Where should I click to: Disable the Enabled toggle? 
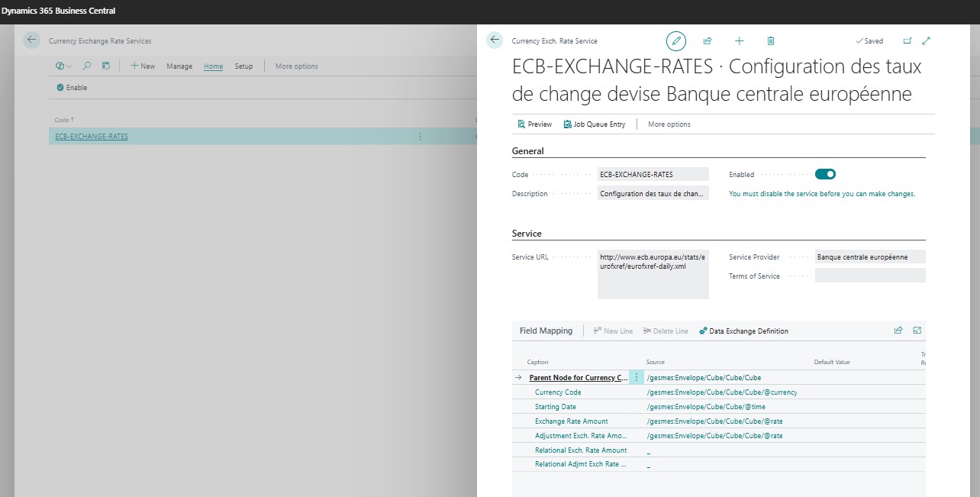click(x=824, y=173)
